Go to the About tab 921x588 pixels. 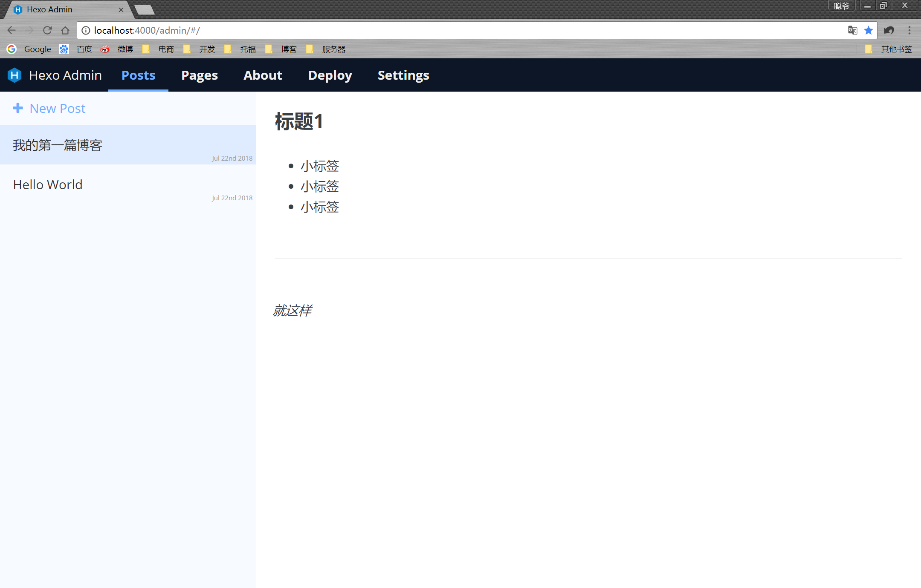click(263, 75)
